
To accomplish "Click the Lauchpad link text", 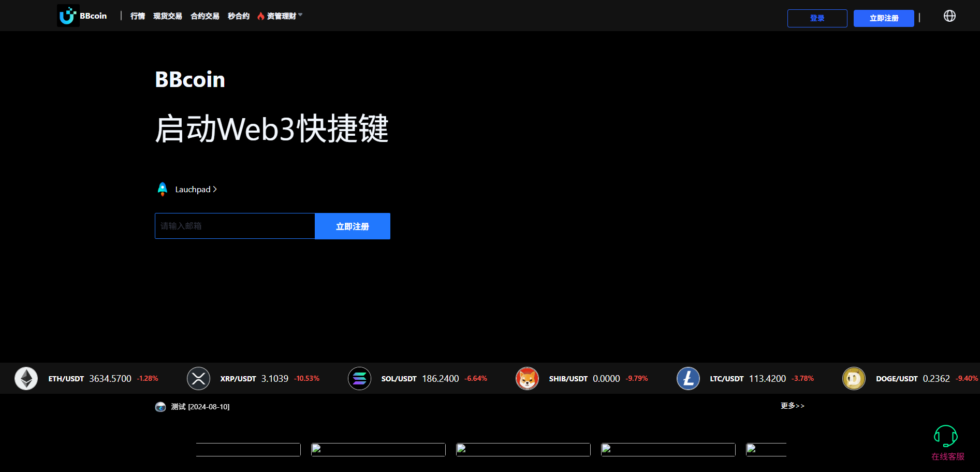I will coord(193,189).
